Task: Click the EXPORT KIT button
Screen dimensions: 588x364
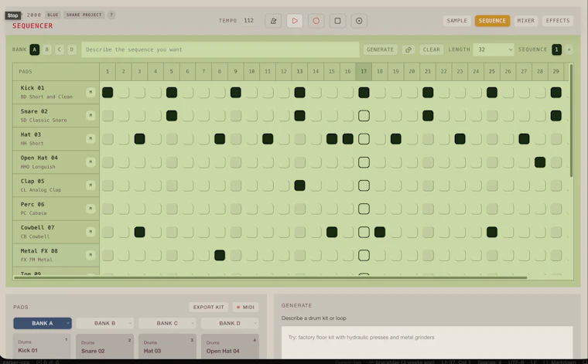Action: [x=208, y=307]
